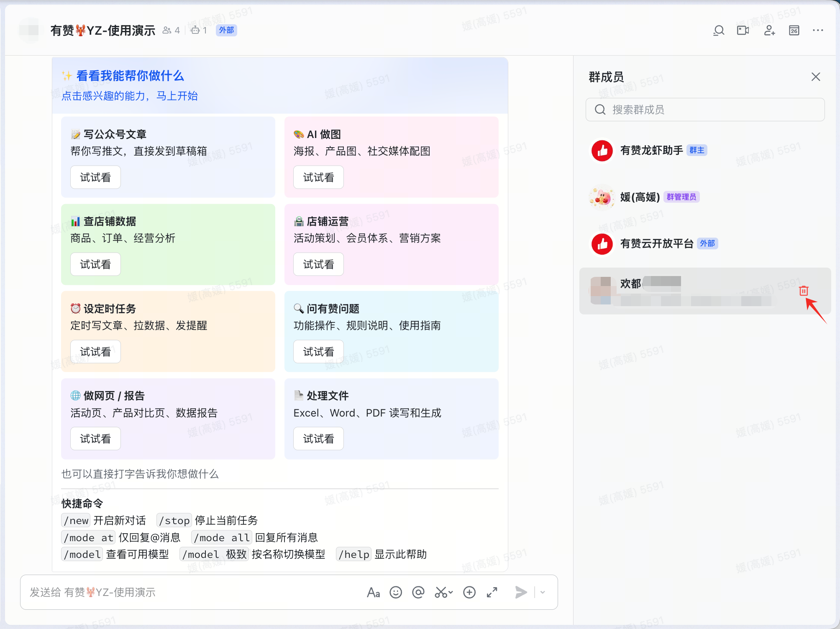840x629 pixels.
Task: Open the plus attachment menu
Action: (469, 592)
